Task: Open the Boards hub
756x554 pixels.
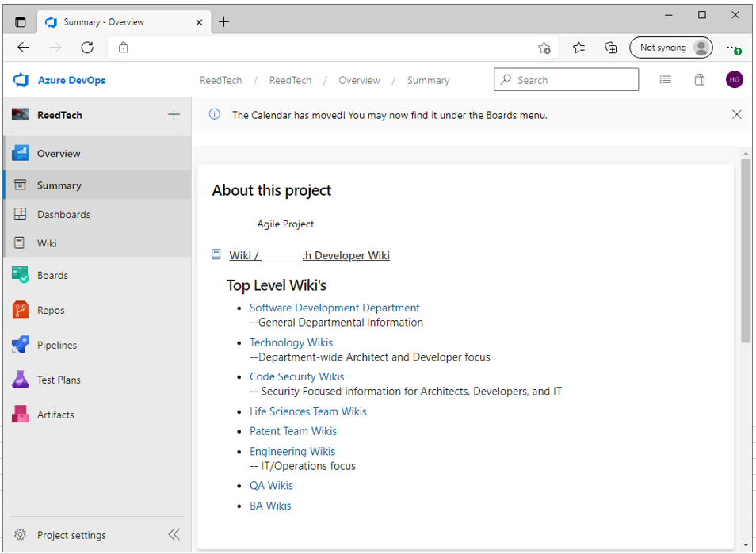Action: pyautogui.click(x=97, y=275)
